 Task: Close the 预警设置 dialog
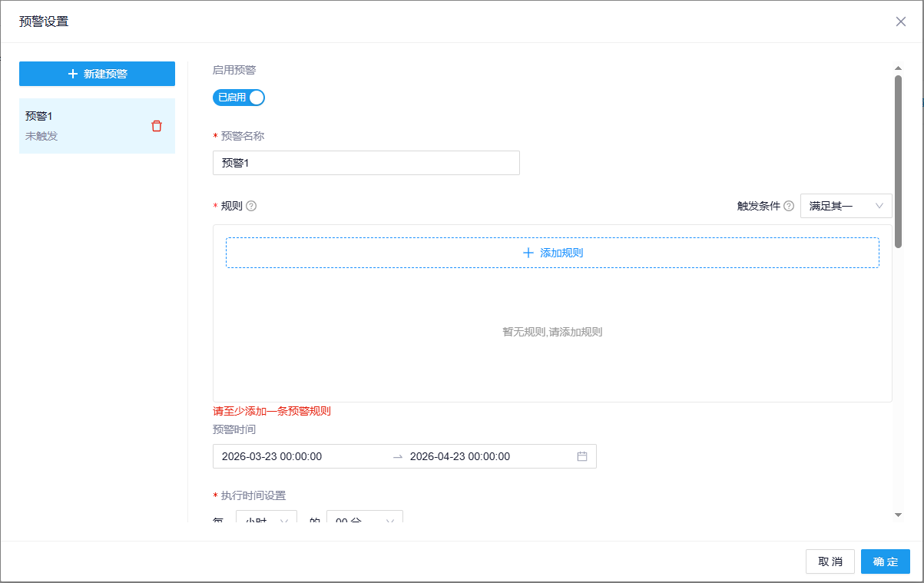tap(900, 21)
